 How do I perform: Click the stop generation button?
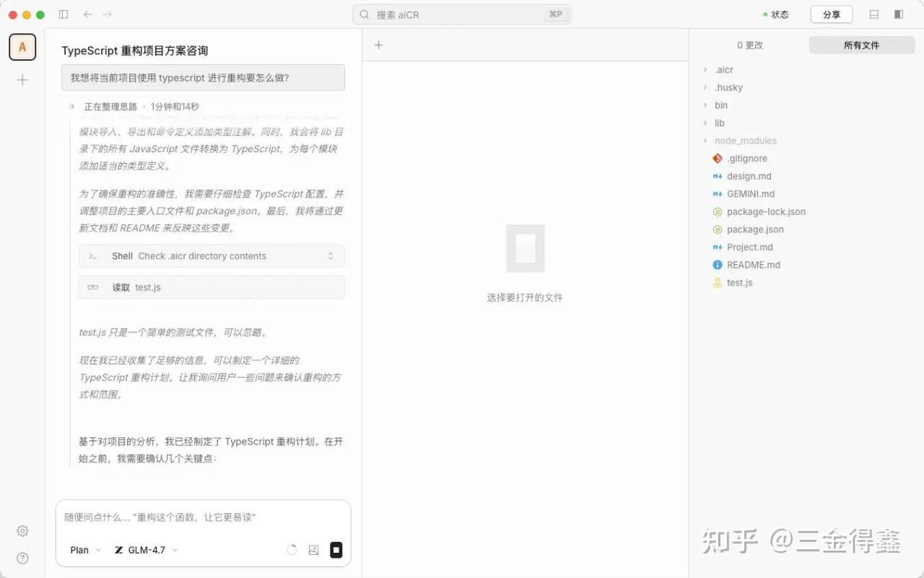[x=336, y=550]
